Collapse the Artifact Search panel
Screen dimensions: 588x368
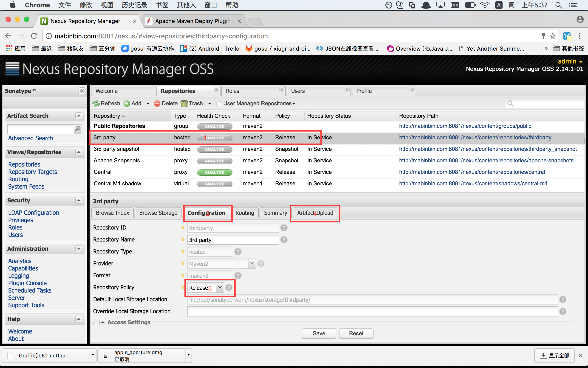click(x=79, y=116)
